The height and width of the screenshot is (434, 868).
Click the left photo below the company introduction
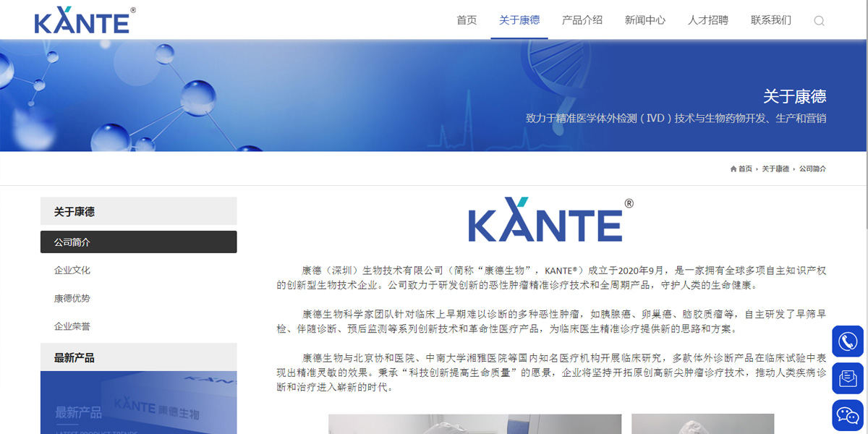point(475,424)
